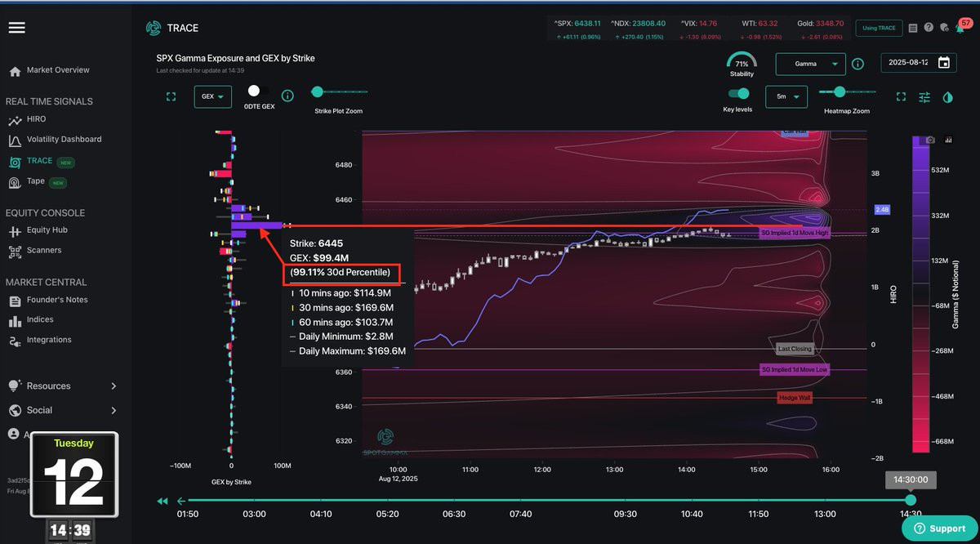Click the Volatility Dashboard icon
Screen dimensions: 980x544
15,140
